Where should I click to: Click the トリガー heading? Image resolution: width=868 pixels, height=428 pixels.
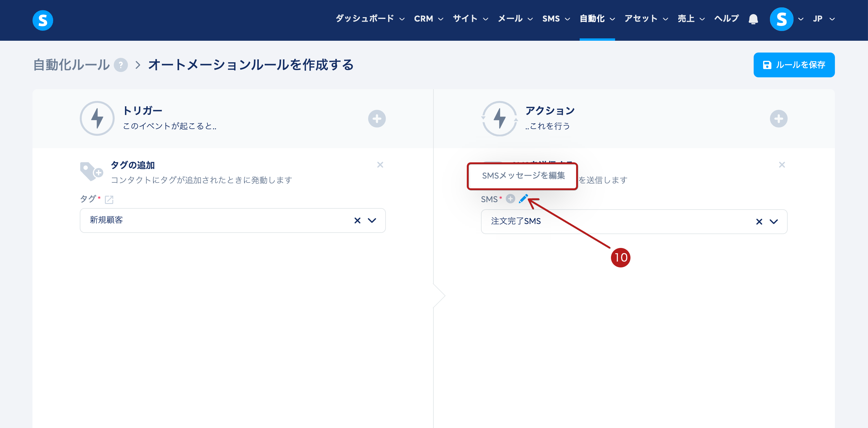142,110
